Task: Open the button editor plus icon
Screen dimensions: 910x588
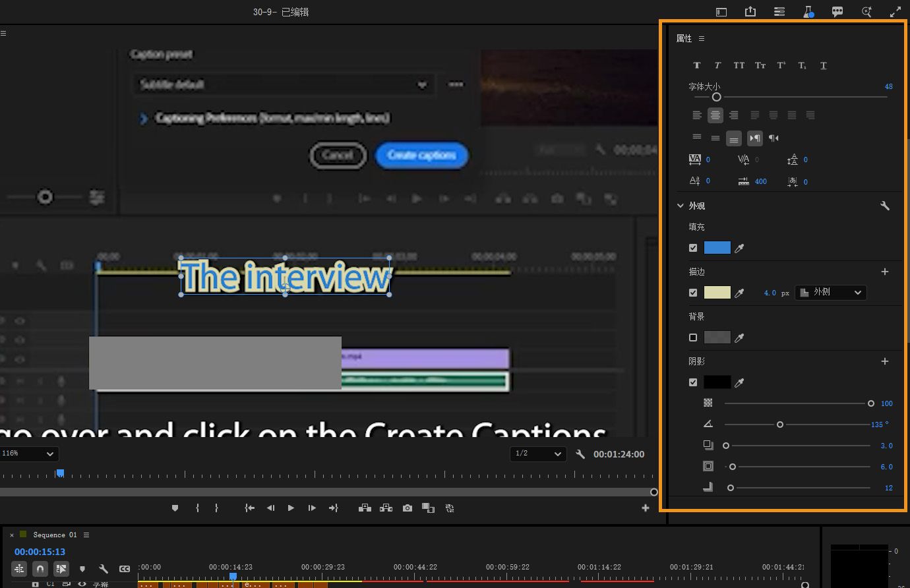Action: pos(646,508)
